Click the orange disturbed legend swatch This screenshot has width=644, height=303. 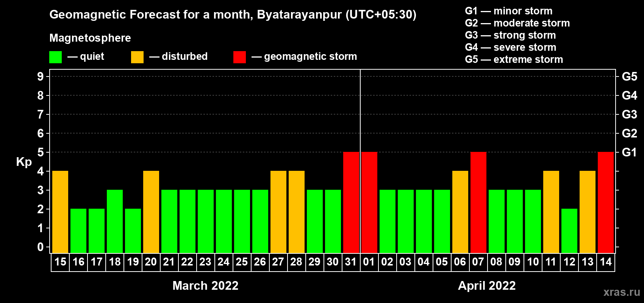[x=137, y=57]
